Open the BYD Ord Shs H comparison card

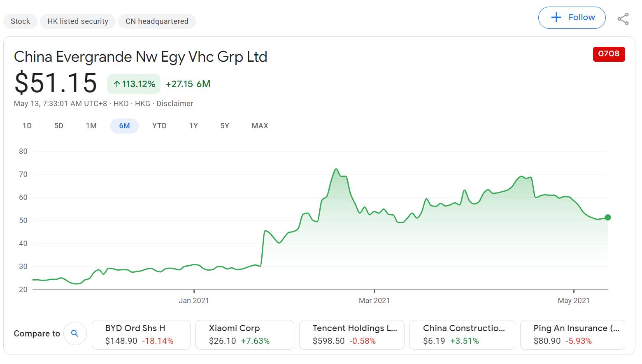tap(141, 334)
